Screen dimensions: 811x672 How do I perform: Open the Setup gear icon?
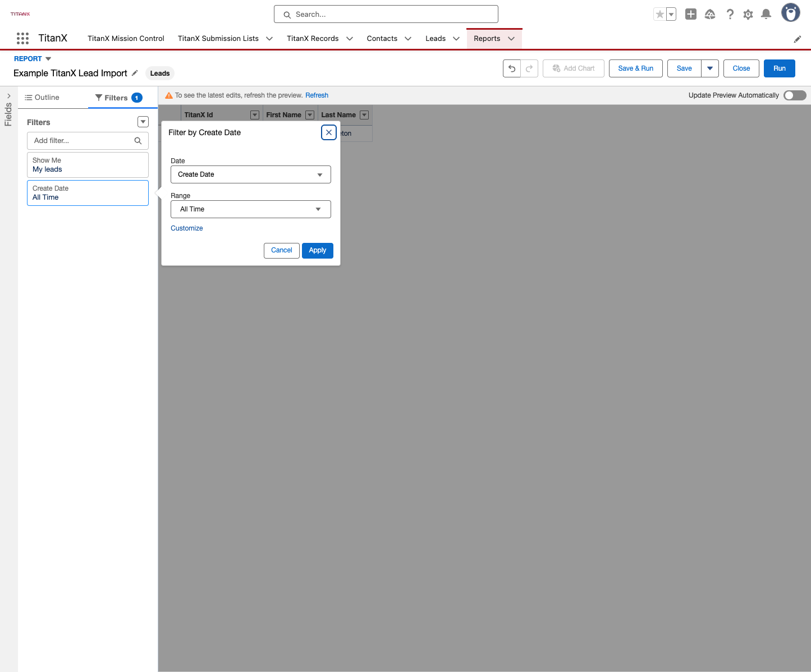[x=748, y=15]
